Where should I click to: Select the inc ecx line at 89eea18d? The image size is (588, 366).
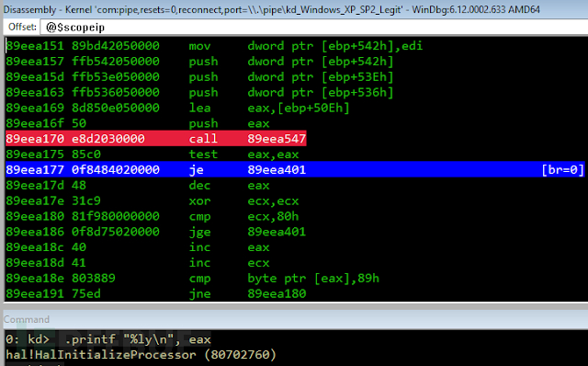click(x=138, y=263)
